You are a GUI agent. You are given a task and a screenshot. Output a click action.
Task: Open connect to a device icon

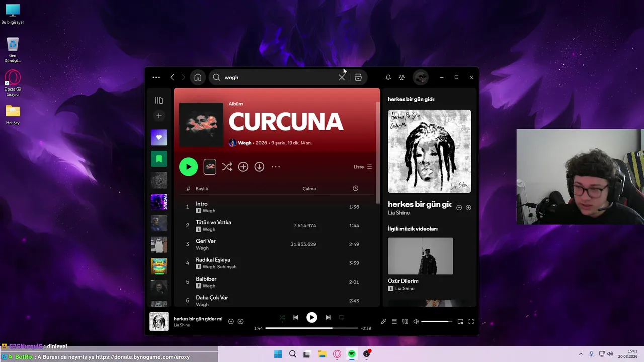[x=405, y=321]
